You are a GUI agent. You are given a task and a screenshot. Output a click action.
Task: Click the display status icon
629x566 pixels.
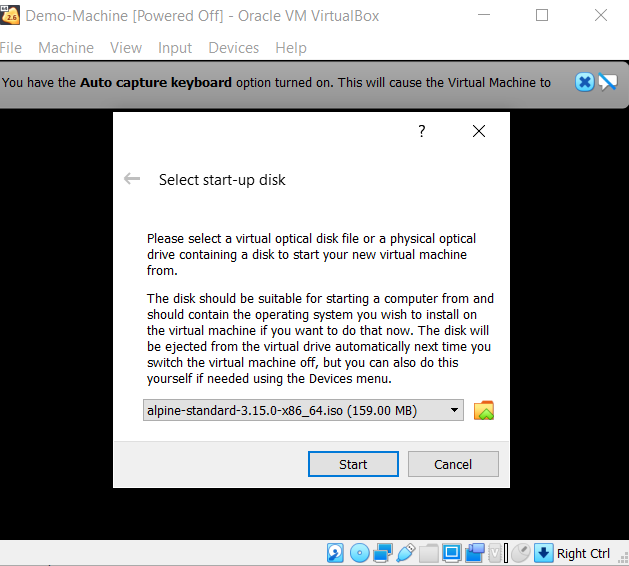[452, 553]
